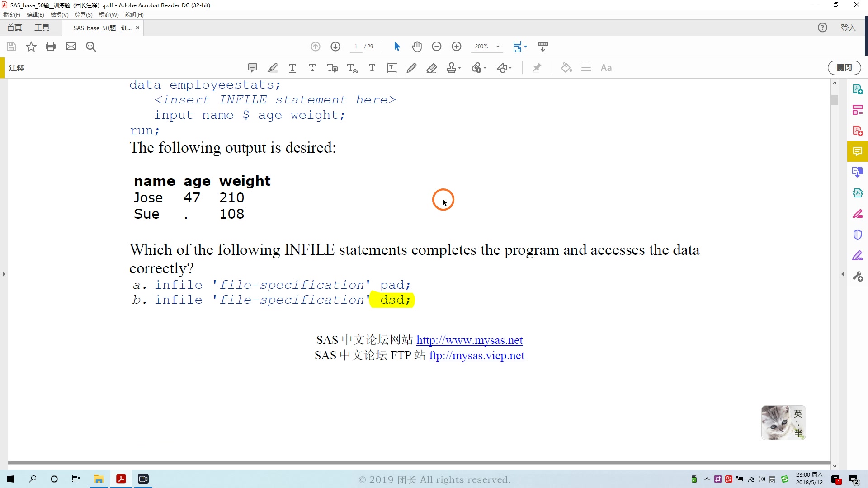Select the Strikethrough text tool
This screenshot has width=868, height=488.
click(x=312, y=68)
